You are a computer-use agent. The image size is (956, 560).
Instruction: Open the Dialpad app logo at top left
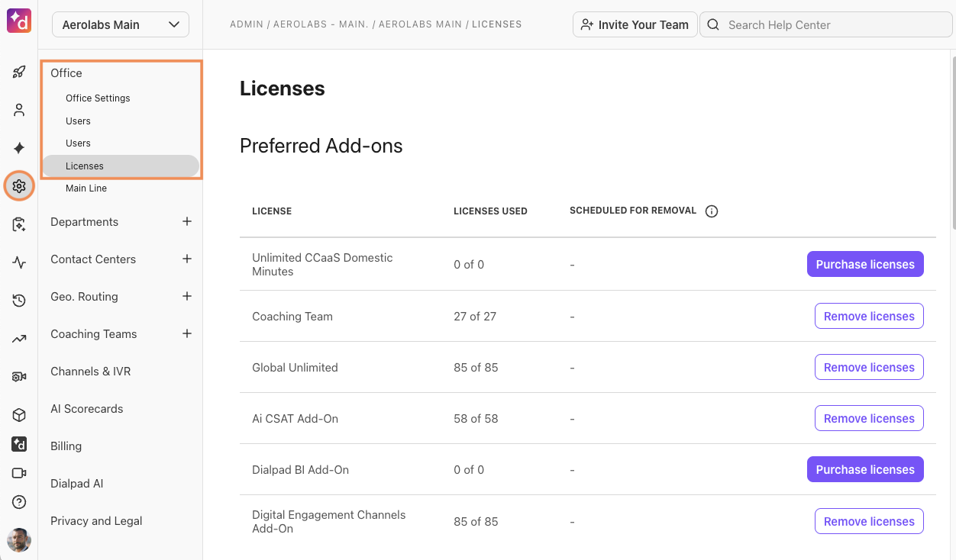click(x=18, y=21)
